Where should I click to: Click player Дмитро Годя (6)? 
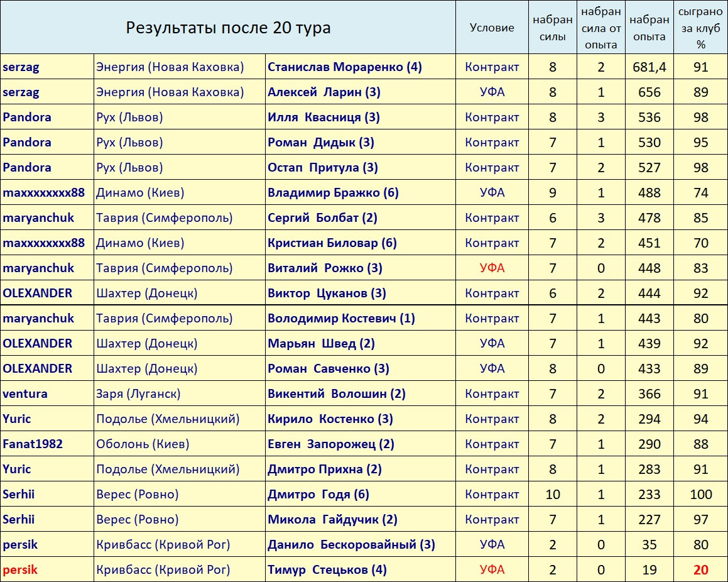click(318, 494)
